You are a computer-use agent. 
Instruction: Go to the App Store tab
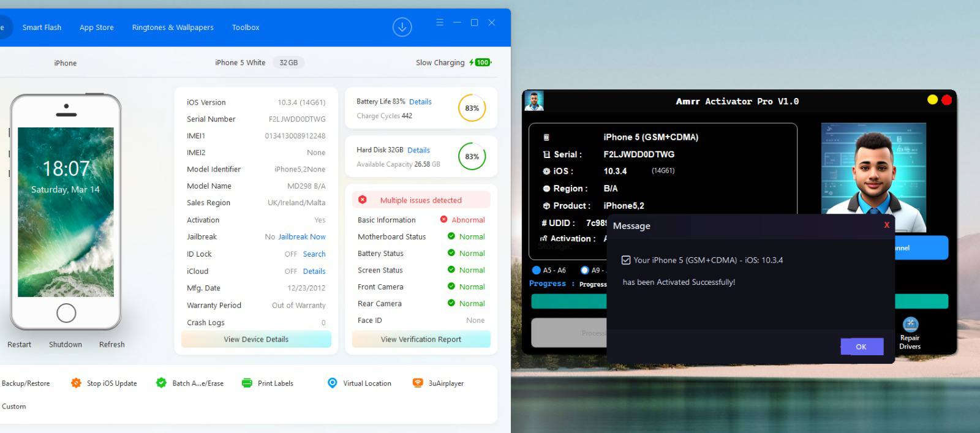(x=97, y=28)
